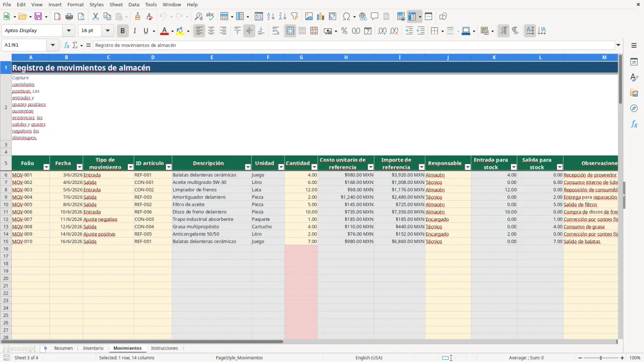Switch to the Inventario sheet tab

93,348
